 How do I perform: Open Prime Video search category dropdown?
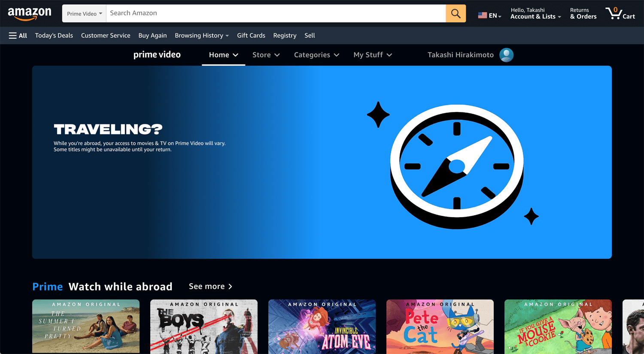84,14
